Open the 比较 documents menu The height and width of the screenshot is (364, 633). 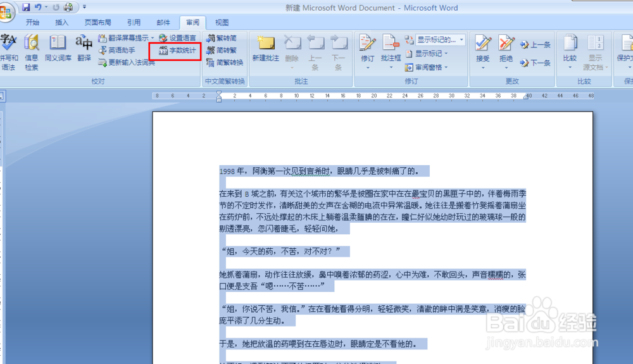coord(570,52)
